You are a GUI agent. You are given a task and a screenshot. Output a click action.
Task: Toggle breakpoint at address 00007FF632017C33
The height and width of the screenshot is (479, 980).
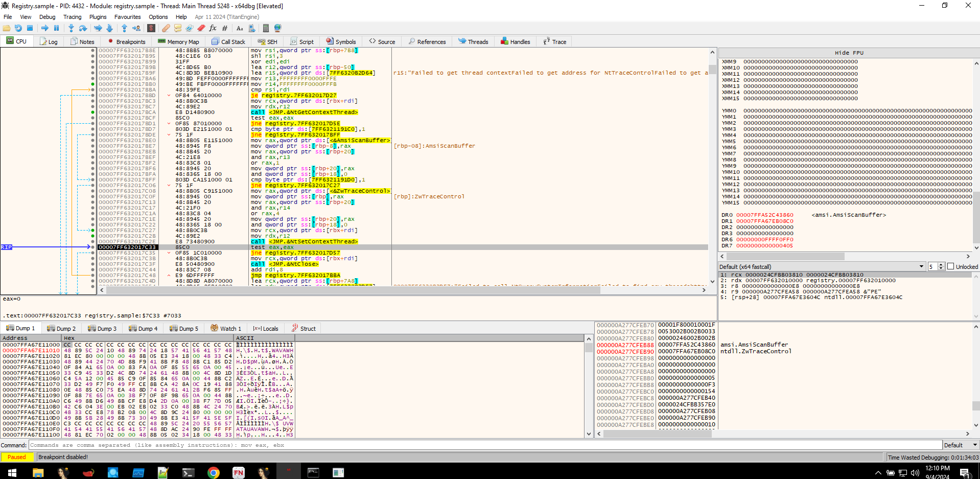click(92, 247)
